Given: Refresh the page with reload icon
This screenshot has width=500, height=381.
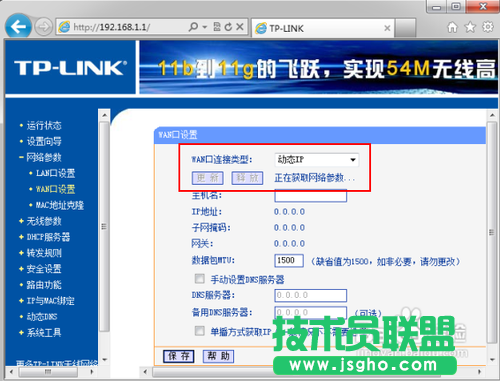Looking at the screenshot, I should tap(228, 27).
